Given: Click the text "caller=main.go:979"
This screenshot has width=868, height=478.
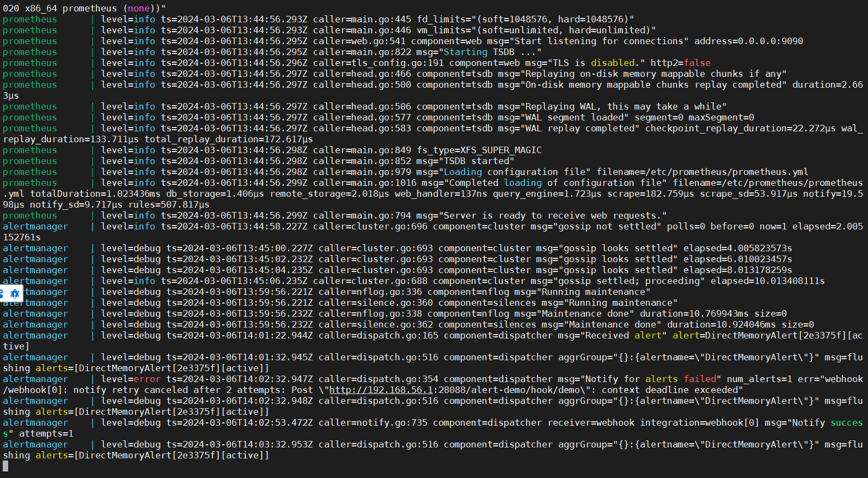Looking at the screenshot, I should coord(362,172).
